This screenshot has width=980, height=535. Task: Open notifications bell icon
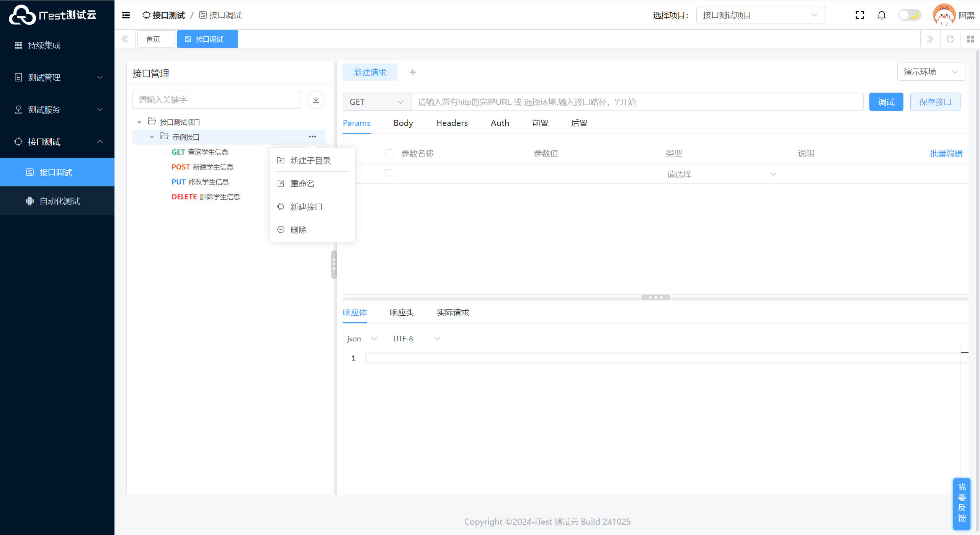point(882,15)
